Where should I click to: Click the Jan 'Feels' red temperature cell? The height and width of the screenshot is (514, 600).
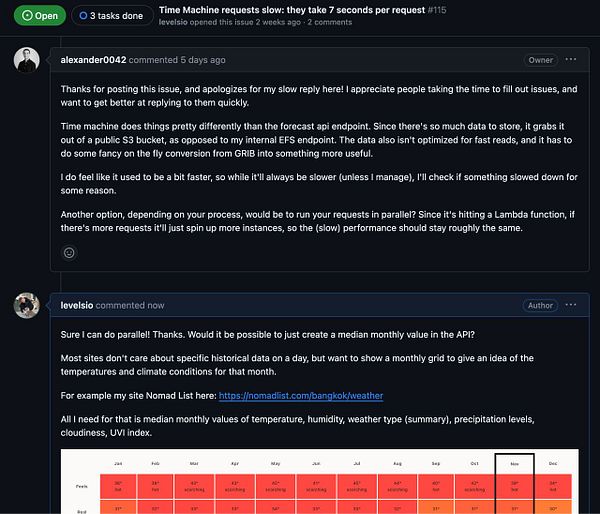118,485
